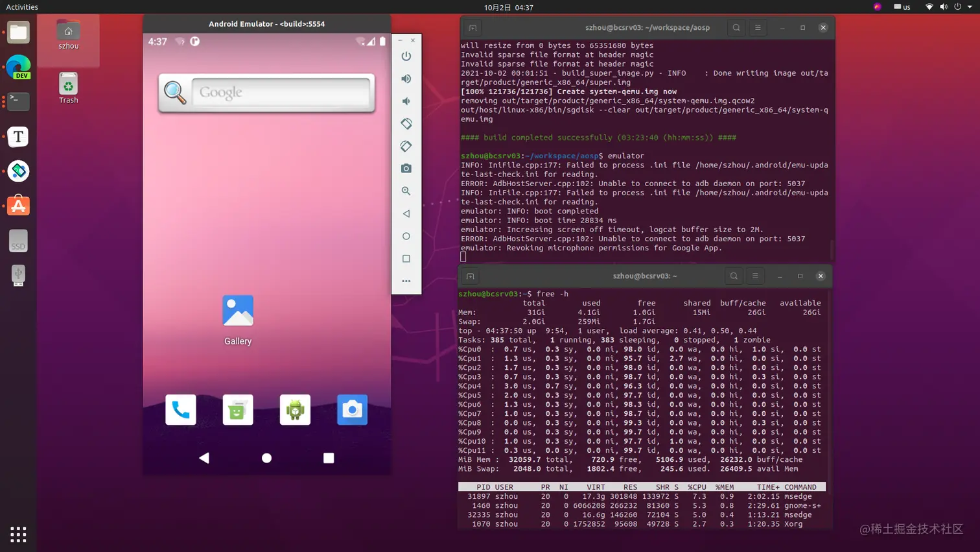This screenshot has width=980, height=552.
Task: Minimize the emulator toolbar panel
Action: pyautogui.click(x=401, y=40)
